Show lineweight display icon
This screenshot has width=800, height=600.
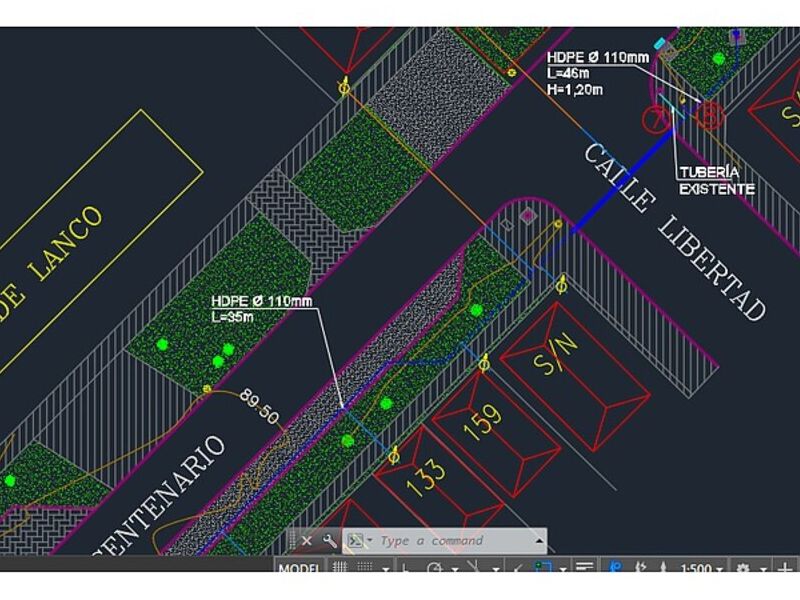(585, 569)
